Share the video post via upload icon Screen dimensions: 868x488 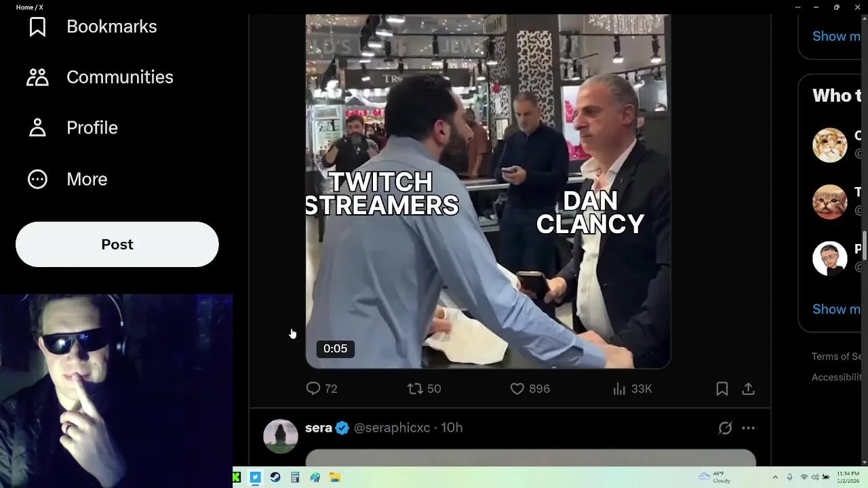click(x=748, y=388)
